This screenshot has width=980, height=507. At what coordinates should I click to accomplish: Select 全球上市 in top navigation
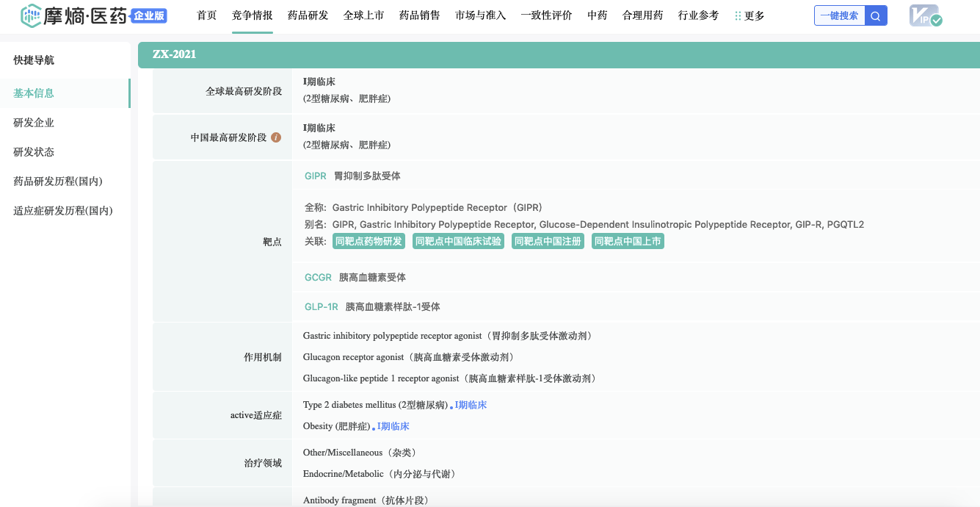click(363, 15)
